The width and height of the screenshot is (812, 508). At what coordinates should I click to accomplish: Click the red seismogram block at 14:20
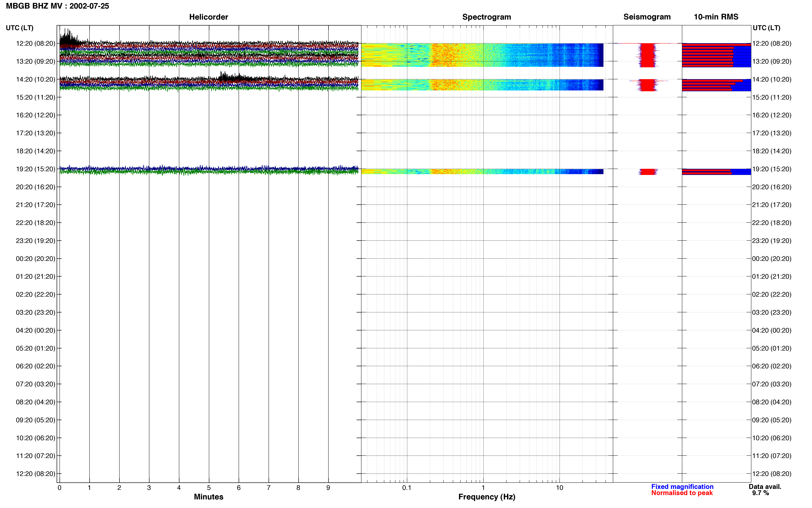[x=647, y=85]
